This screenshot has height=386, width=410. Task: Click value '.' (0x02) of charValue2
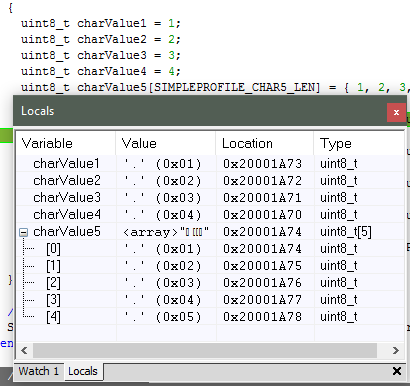click(x=162, y=181)
